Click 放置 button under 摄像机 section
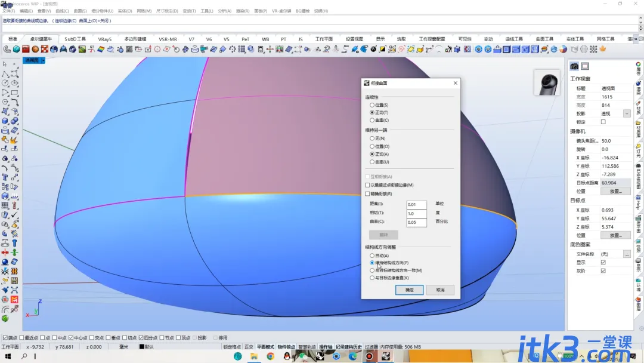This screenshot has height=363, width=644. coord(615,191)
